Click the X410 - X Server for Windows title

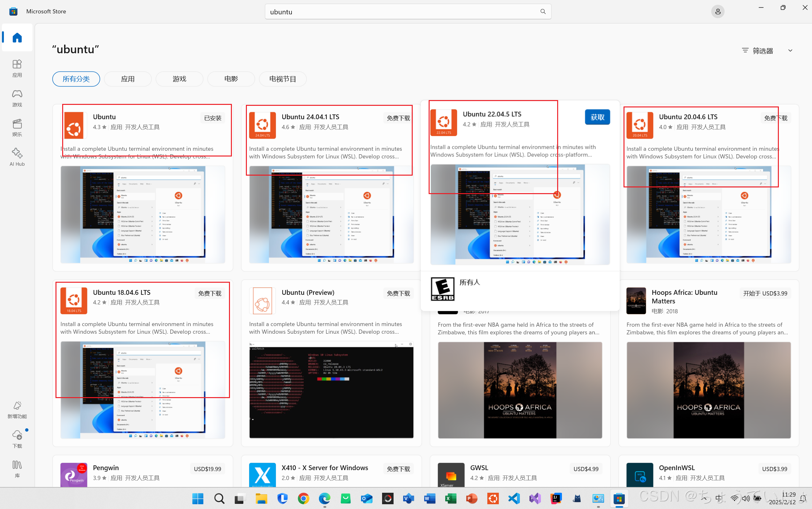point(325,468)
